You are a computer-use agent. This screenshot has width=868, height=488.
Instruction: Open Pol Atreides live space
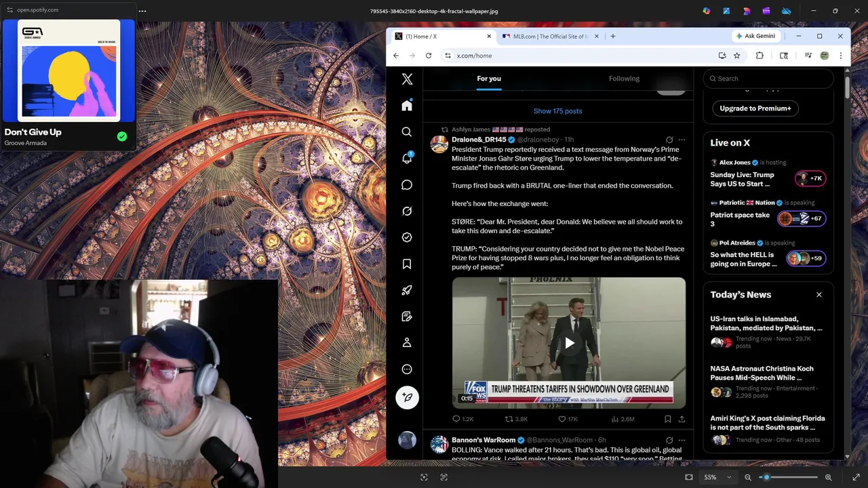[768, 253]
